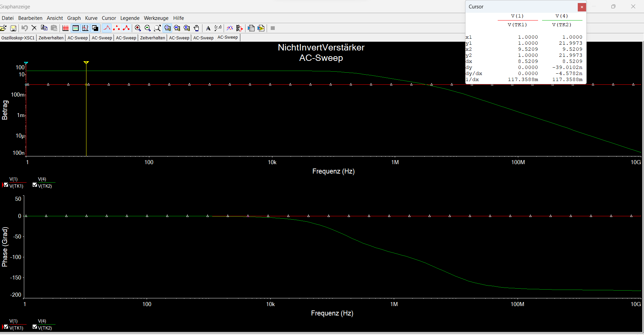The width and height of the screenshot is (644, 335).
Task: Save the graph with the floppy disk icon
Action: pyautogui.click(x=13, y=28)
